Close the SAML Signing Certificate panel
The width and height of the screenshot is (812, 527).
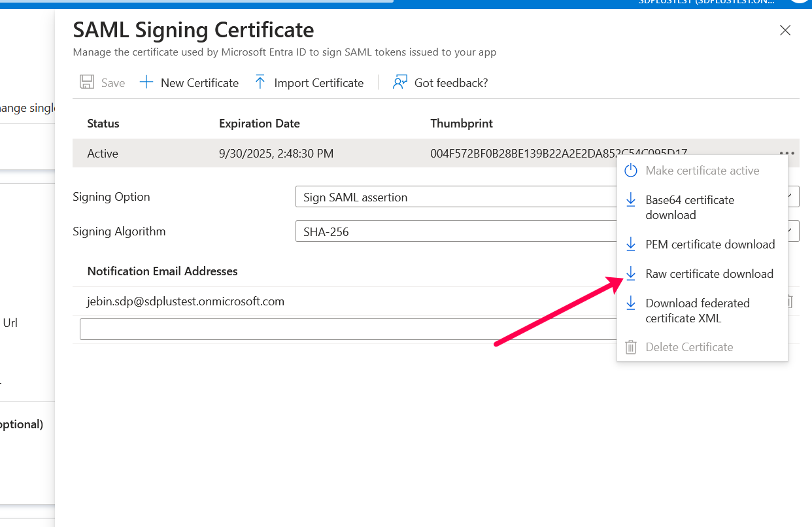click(785, 30)
